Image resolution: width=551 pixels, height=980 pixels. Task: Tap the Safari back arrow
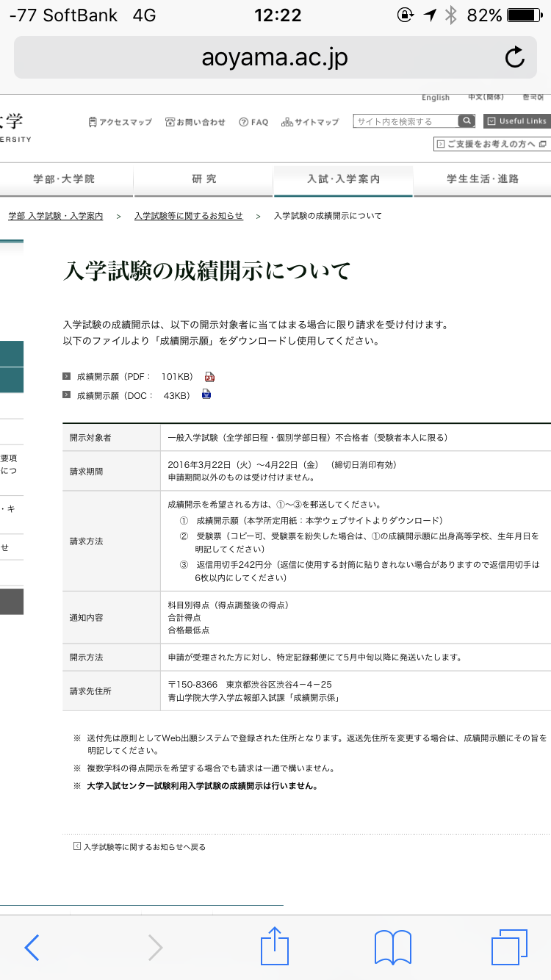(x=32, y=948)
